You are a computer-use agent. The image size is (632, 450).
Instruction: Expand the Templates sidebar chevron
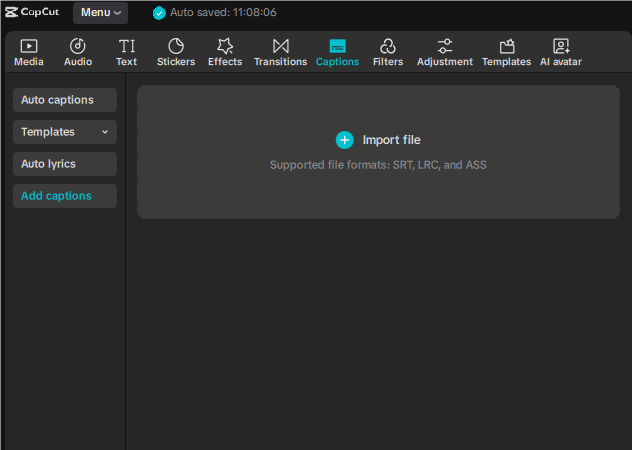(105, 132)
